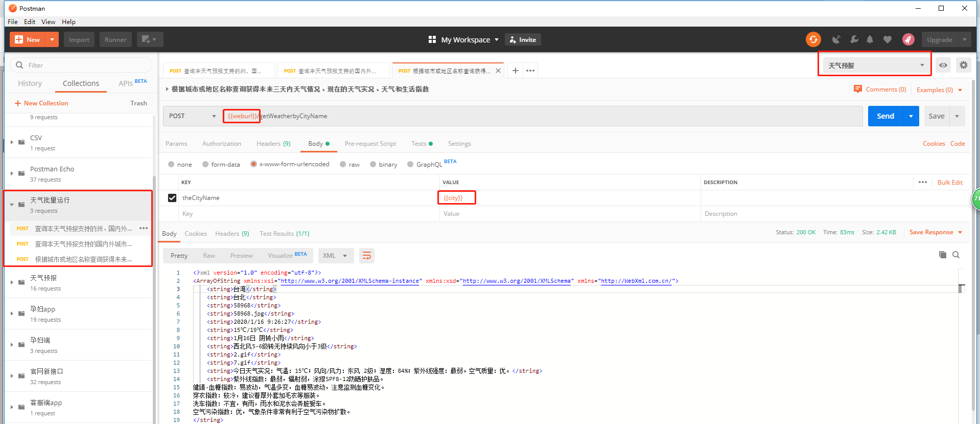Open the new window icon button
980x424 pixels.
150,39
